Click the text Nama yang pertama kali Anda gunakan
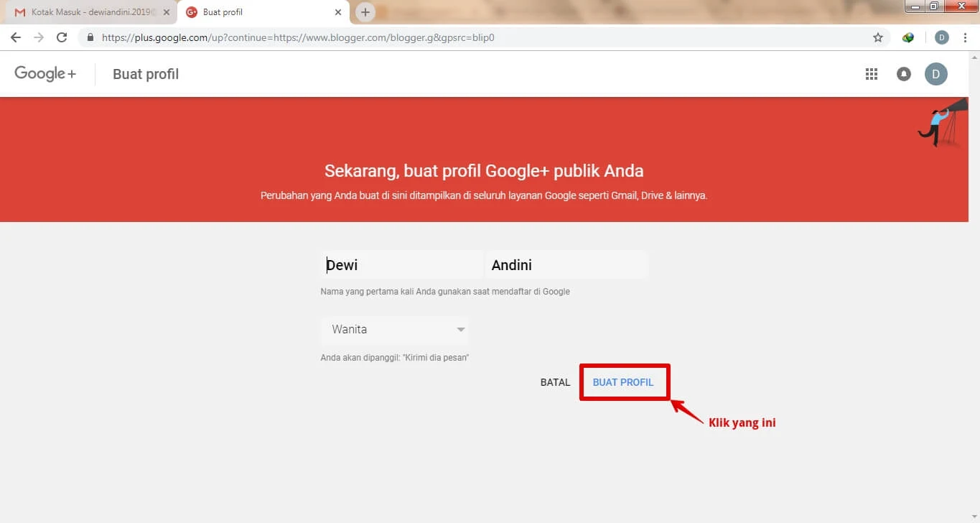 point(445,292)
